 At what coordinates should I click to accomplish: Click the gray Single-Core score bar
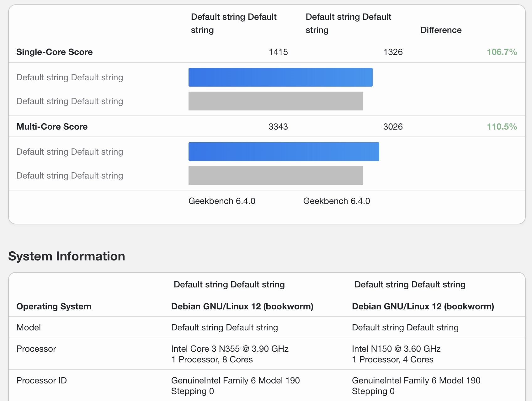(275, 101)
